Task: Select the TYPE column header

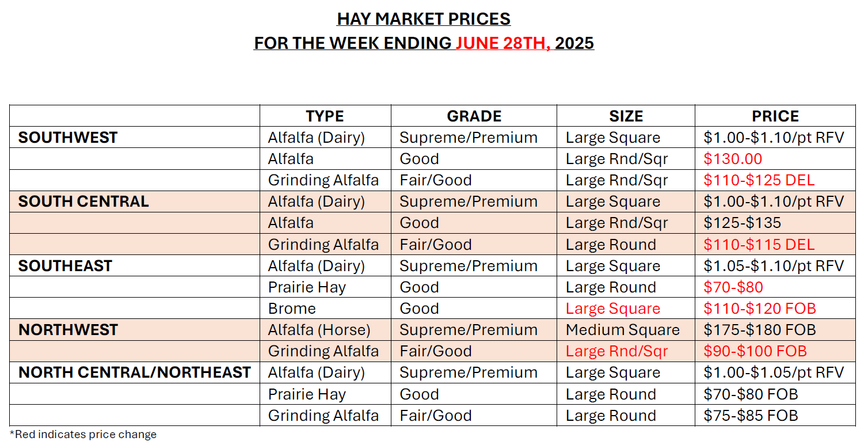Action: click(325, 116)
